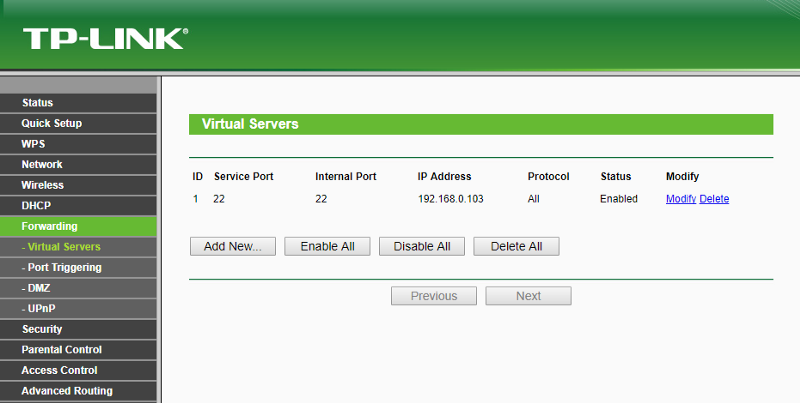Select the Virtual Servers submenu

[x=78, y=247]
